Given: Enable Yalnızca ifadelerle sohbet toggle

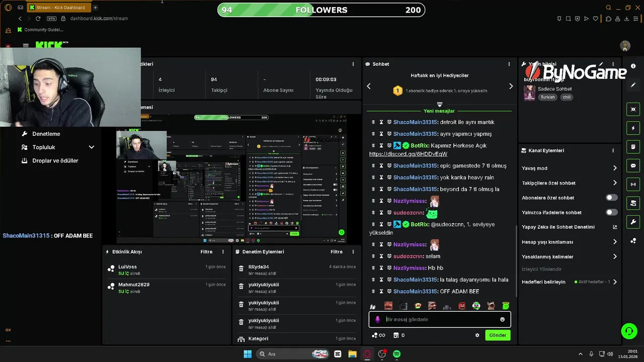Looking at the screenshot, I should 611,212.
